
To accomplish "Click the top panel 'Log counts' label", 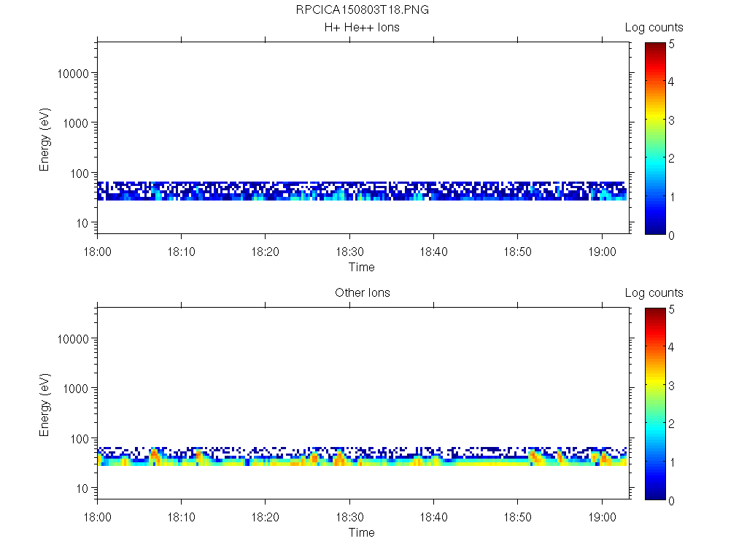I will pyautogui.click(x=654, y=28).
